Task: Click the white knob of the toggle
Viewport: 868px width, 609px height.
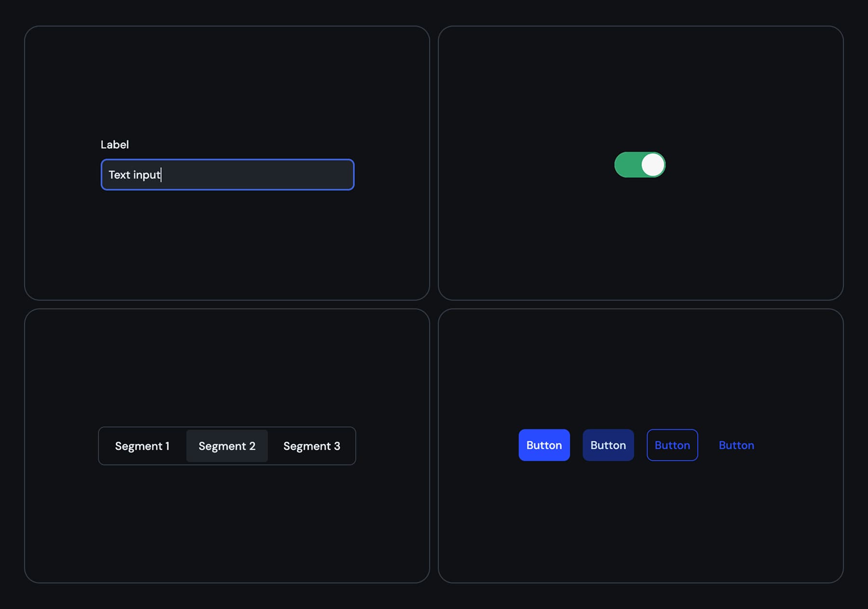Action: point(652,164)
